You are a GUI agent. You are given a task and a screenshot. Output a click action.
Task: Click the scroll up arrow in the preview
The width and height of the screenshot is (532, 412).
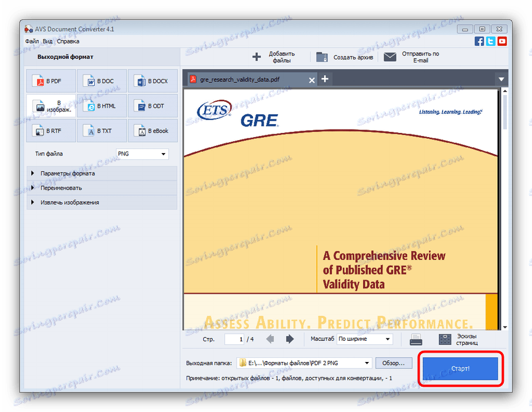[505, 91]
